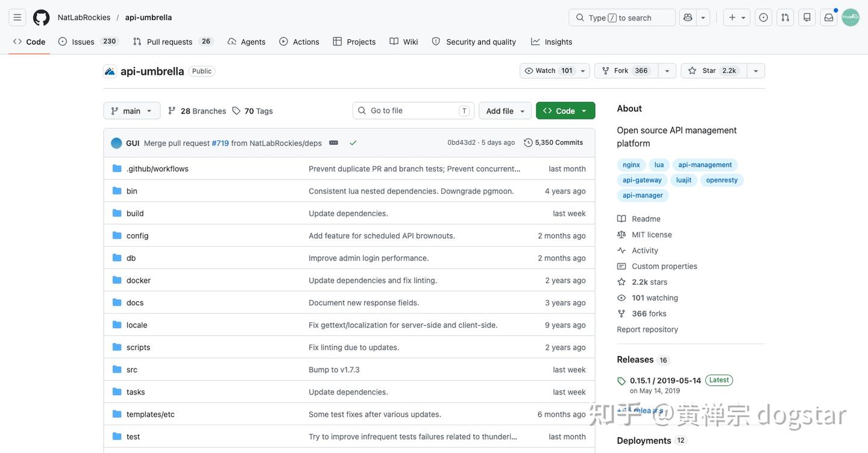Open the Wiki tab

404,42
